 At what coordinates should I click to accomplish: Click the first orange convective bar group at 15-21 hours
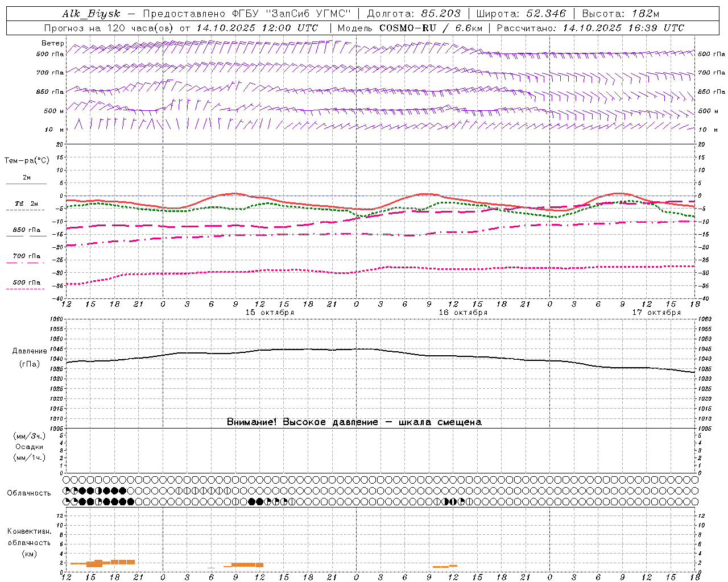tap(102, 563)
